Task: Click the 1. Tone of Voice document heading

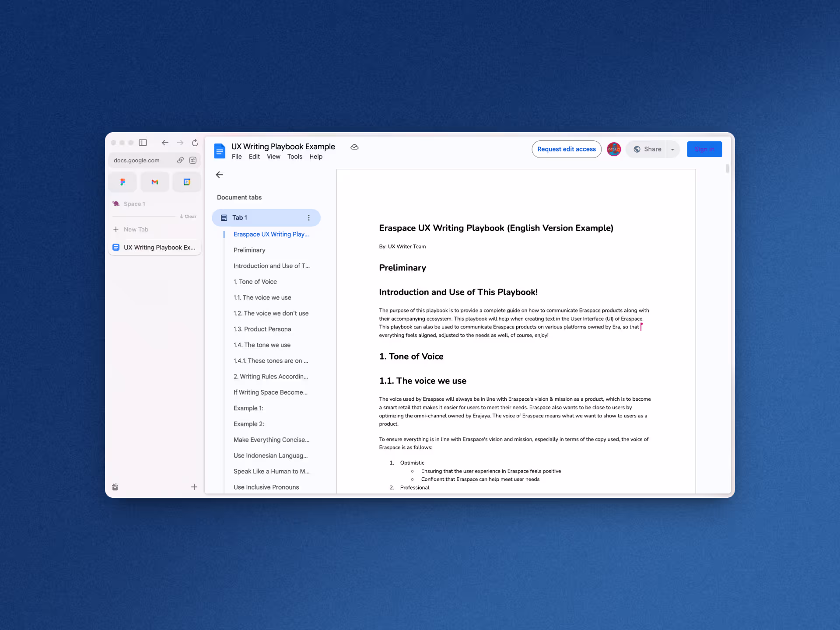Action: tap(411, 357)
